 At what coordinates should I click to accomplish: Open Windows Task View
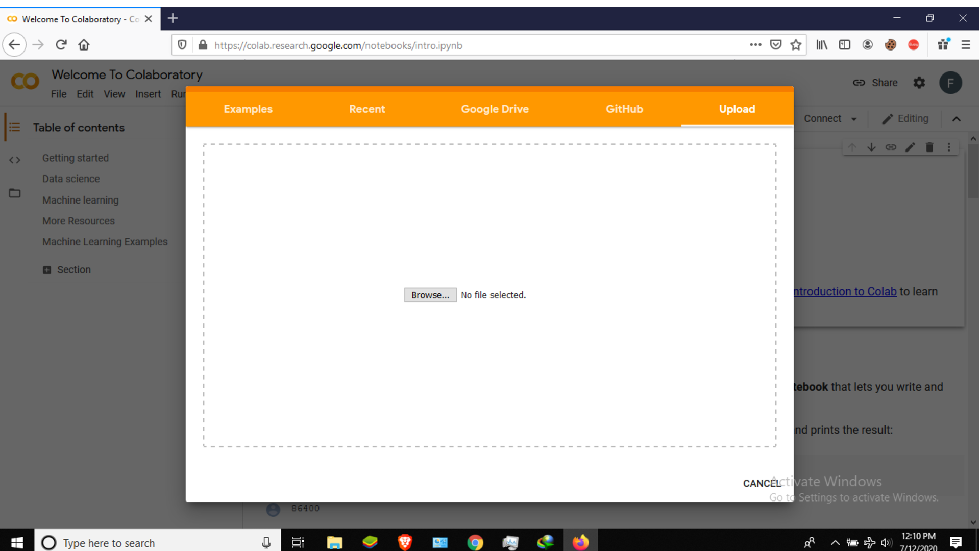298,542
